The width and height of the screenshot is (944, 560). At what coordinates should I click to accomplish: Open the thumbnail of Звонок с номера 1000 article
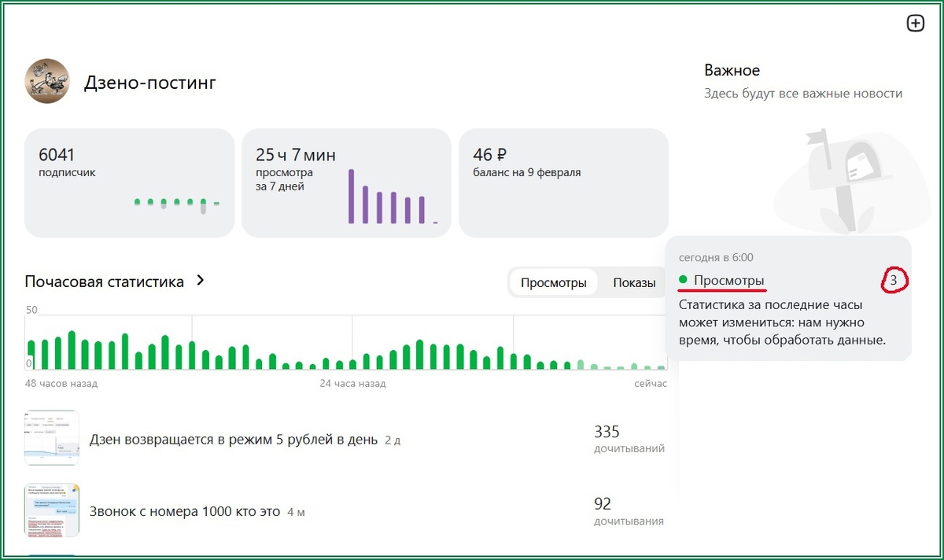tap(52, 511)
